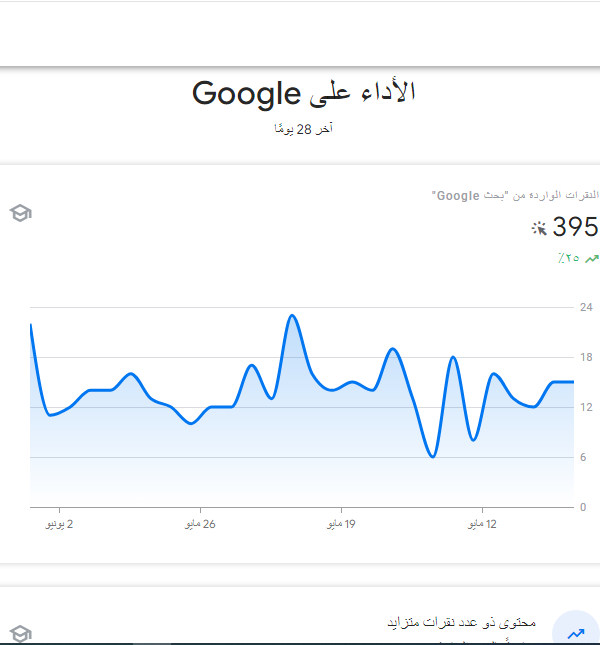Click the cursor-click icon next to 395
Viewport: 600px width, 645px height.
(x=539, y=228)
